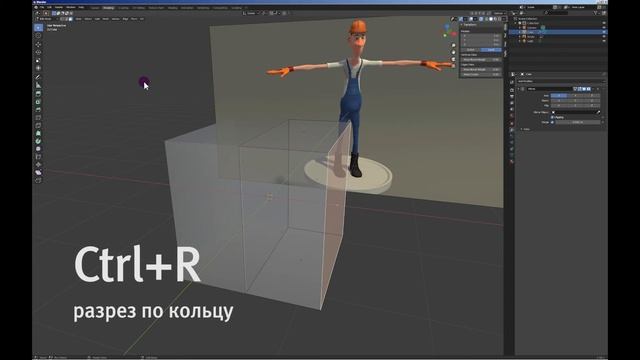Viewport: 640px width, 360px height.
Task: Select the Transform tool
Action: click(38, 68)
